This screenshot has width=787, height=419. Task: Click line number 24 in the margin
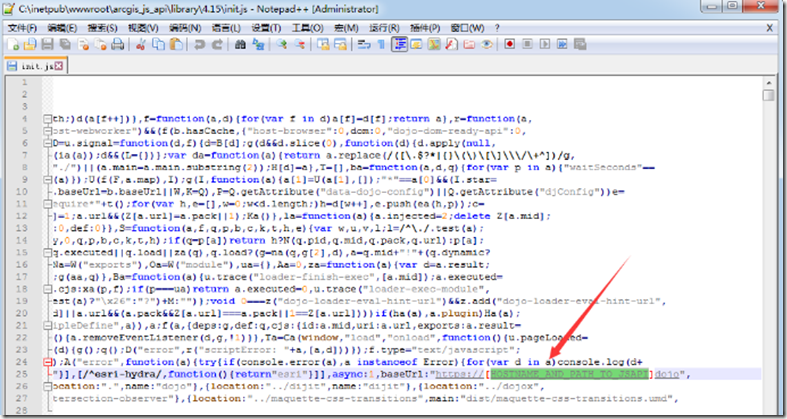pos(21,362)
